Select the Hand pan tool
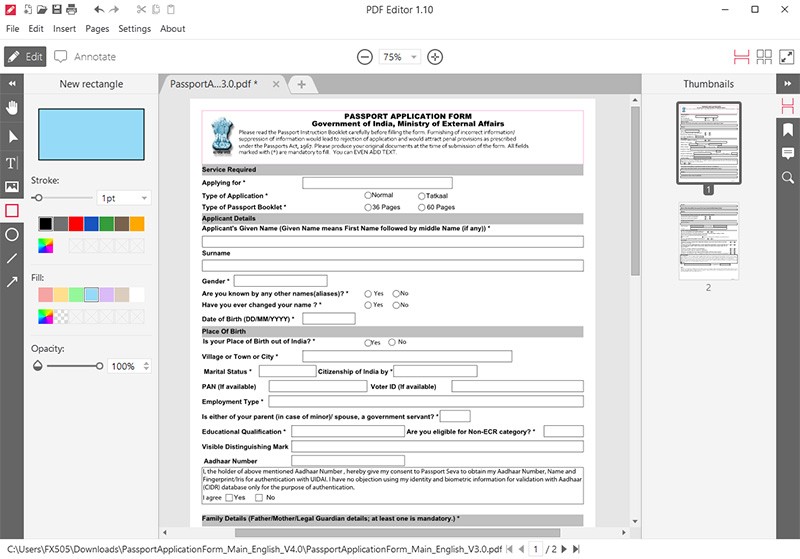 pyautogui.click(x=12, y=108)
